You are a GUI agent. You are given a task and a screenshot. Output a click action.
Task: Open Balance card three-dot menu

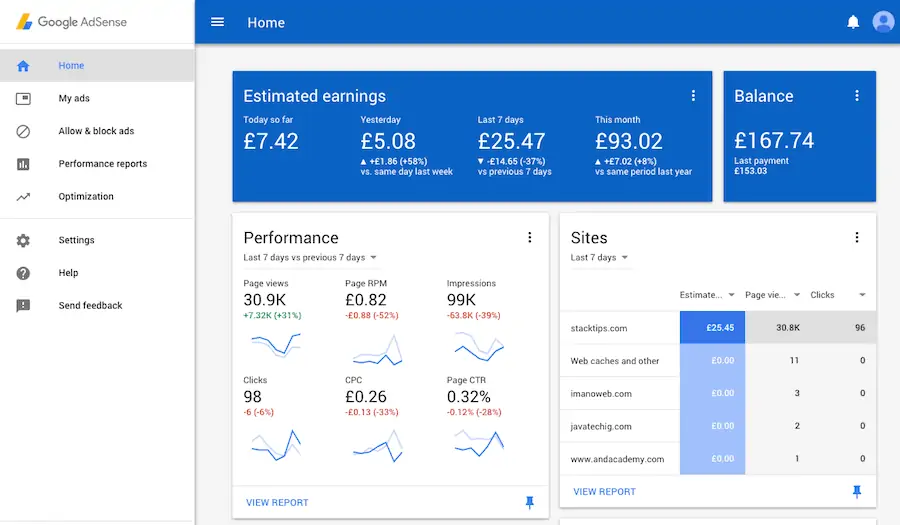coord(856,96)
